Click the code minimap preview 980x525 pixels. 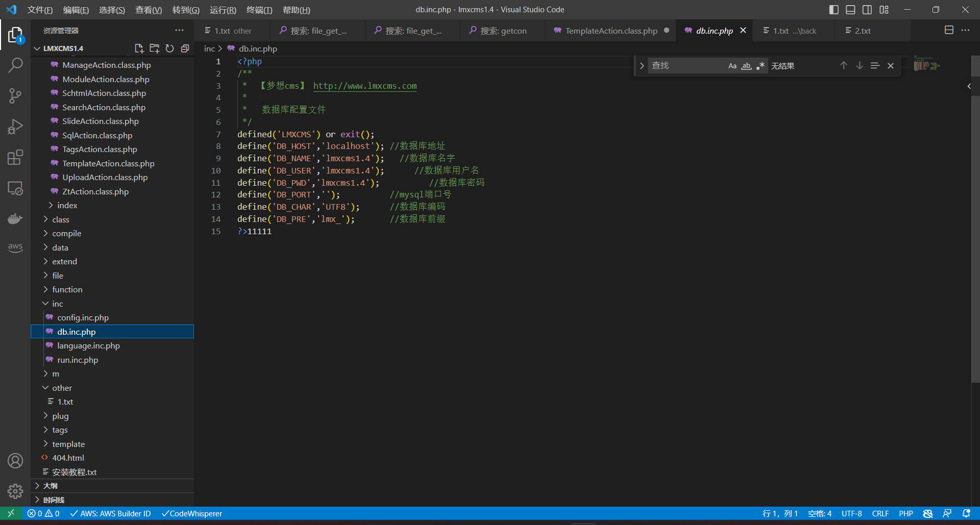point(926,65)
